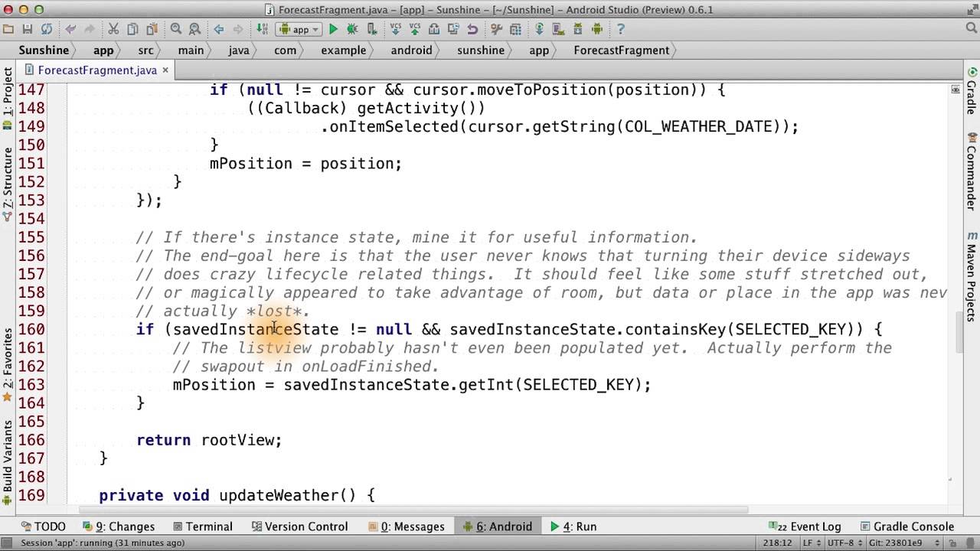The height and width of the screenshot is (551, 980).
Task: Click the Help question mark icon
Action: click(620, 29)
